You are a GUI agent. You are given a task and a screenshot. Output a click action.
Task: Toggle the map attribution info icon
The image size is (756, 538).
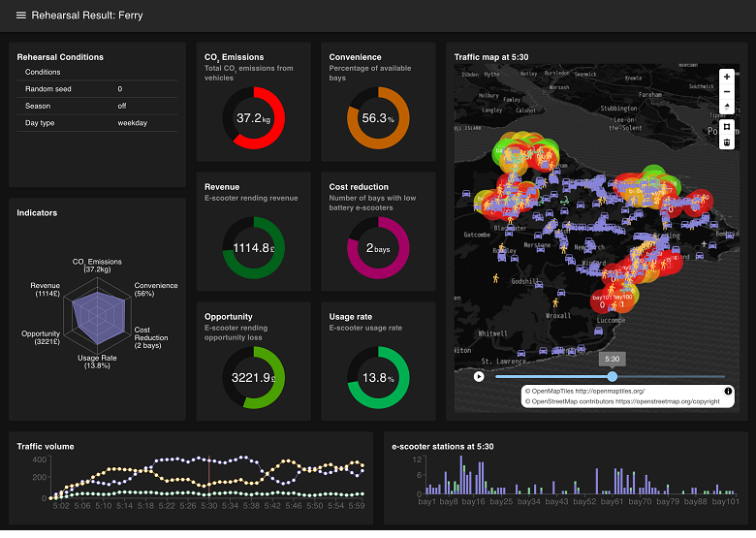(x=728, y=391)
